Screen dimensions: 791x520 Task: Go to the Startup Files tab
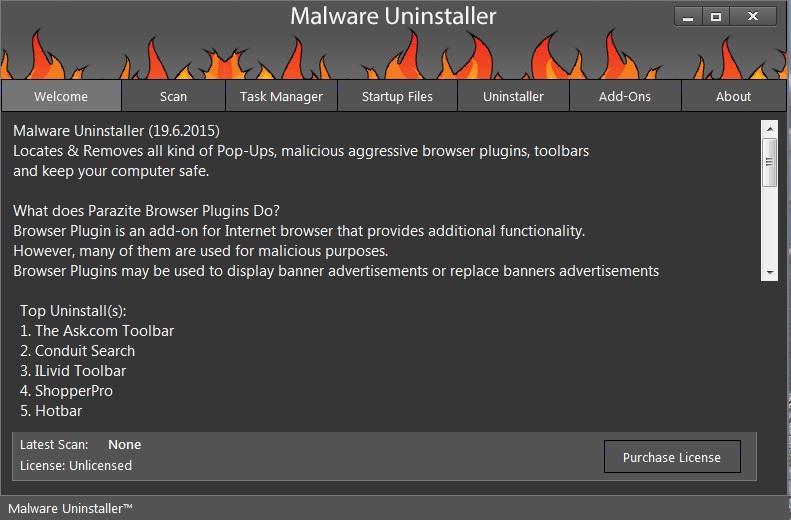pos(397,96)
